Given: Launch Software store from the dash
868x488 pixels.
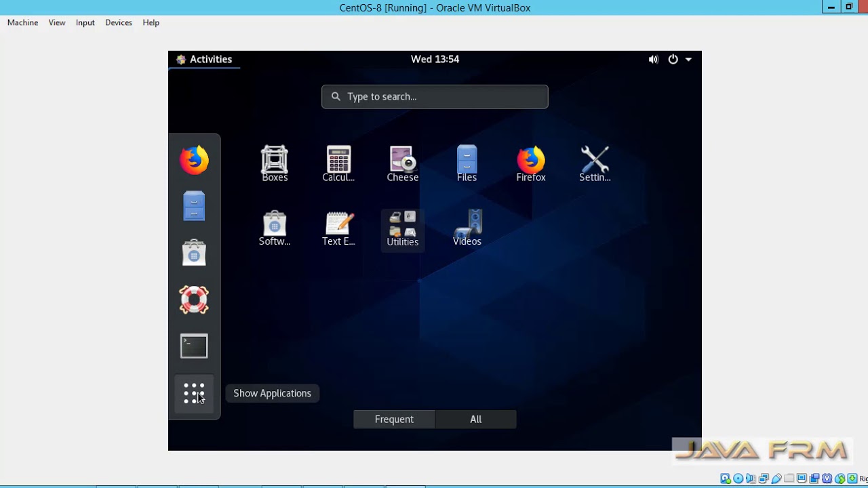Looking at the screenshot, I should [x=194, y=253].
